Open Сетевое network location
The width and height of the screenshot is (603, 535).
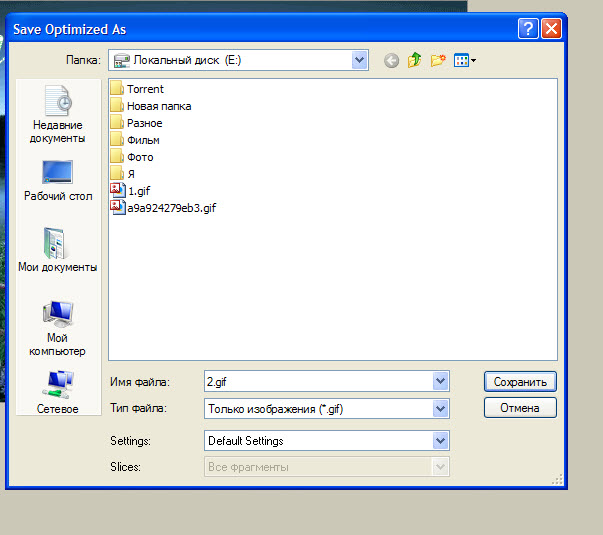pyautogui.click(x=58, y=393)
